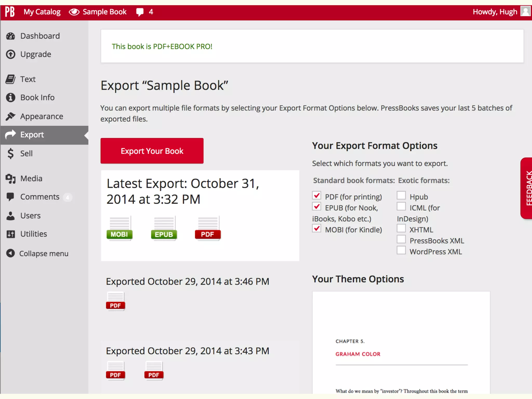This screenshot has height=399, width=532.
Task: Check the XHTML export format
Action: tap(401, 229)
